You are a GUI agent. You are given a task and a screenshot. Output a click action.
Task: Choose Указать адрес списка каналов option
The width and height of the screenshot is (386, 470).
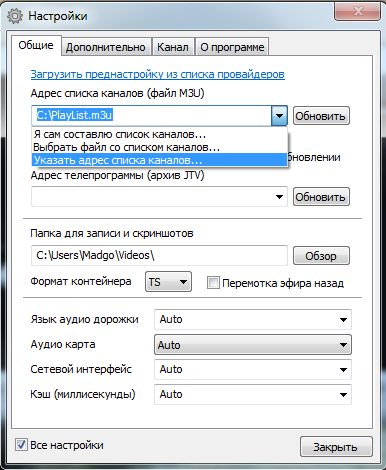coord(159,160)
